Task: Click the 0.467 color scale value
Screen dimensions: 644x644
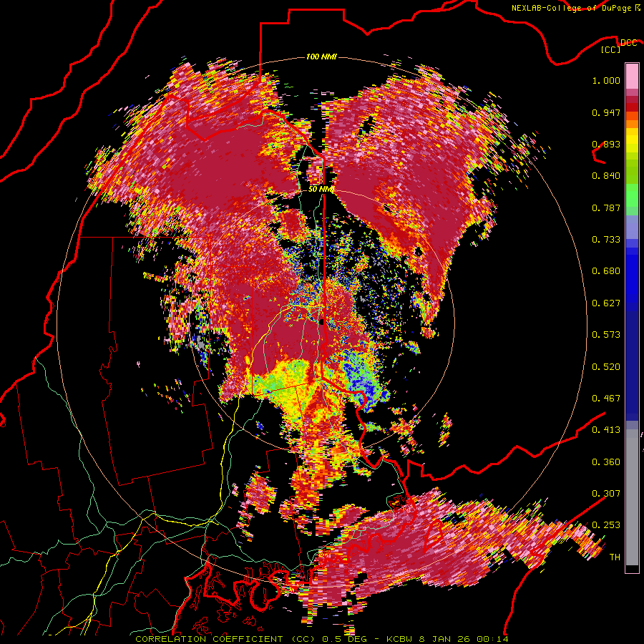Action: click(x=606, y=399)
